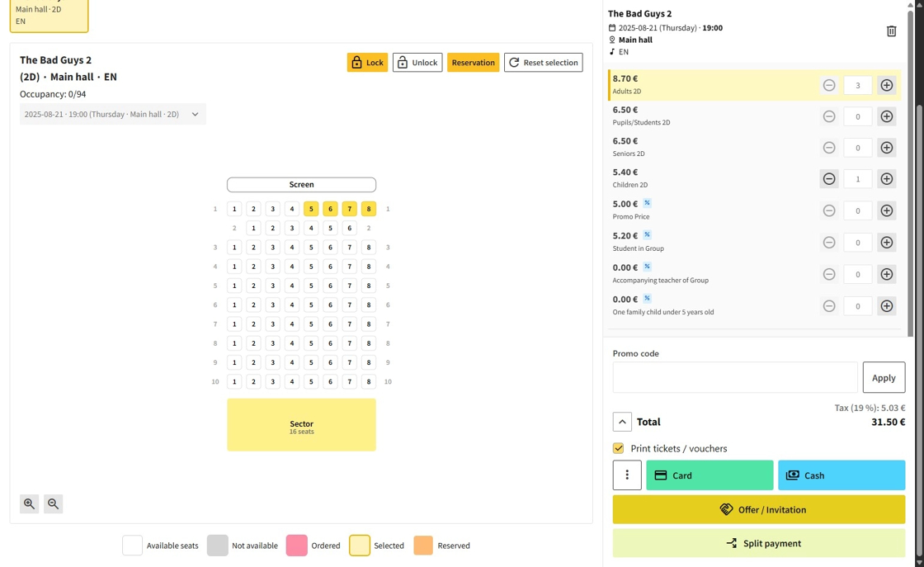Click the zoom in magnifier icon
This screenshot has height=567, width=924.
pos(29,503)
